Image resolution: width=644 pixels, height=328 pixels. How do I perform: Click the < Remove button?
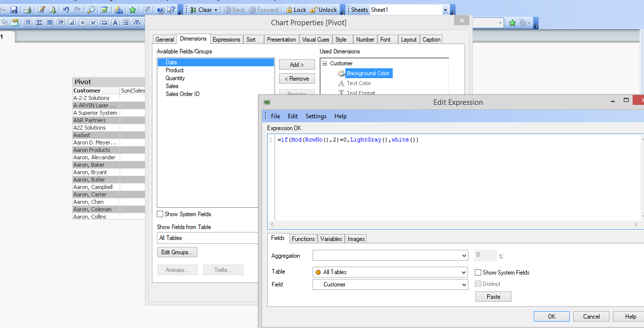[297, 79]
